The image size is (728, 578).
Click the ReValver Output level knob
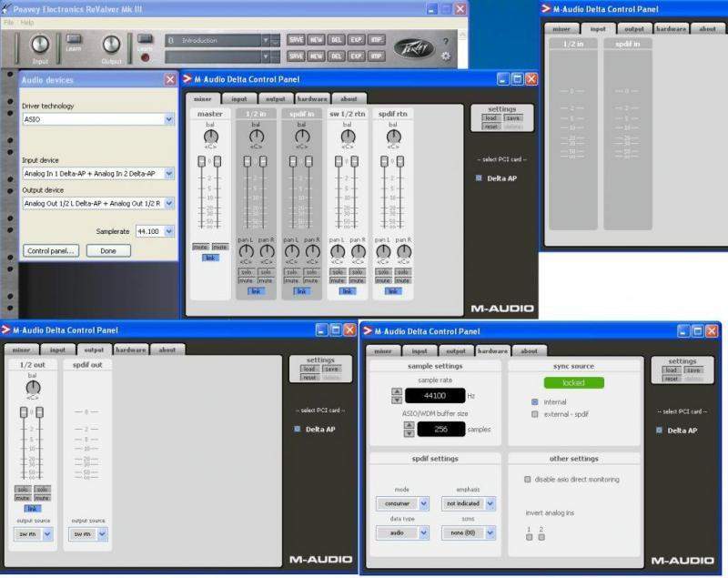[110, 44]
